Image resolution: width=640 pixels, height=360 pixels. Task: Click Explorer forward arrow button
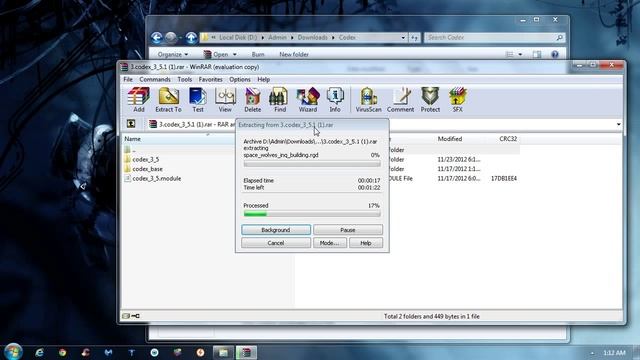[x=171, y=38]
